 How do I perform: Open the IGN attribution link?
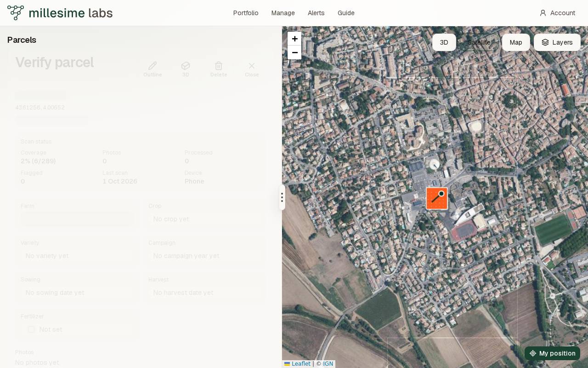pyautogui.click(x=328, y=364)
